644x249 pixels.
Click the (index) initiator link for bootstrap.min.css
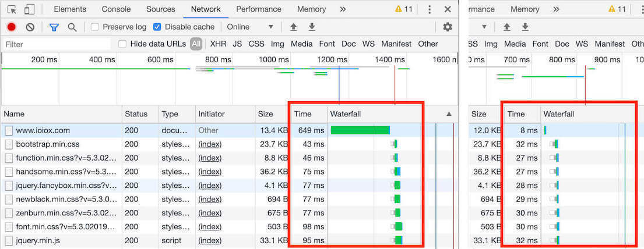click(210, 144)
